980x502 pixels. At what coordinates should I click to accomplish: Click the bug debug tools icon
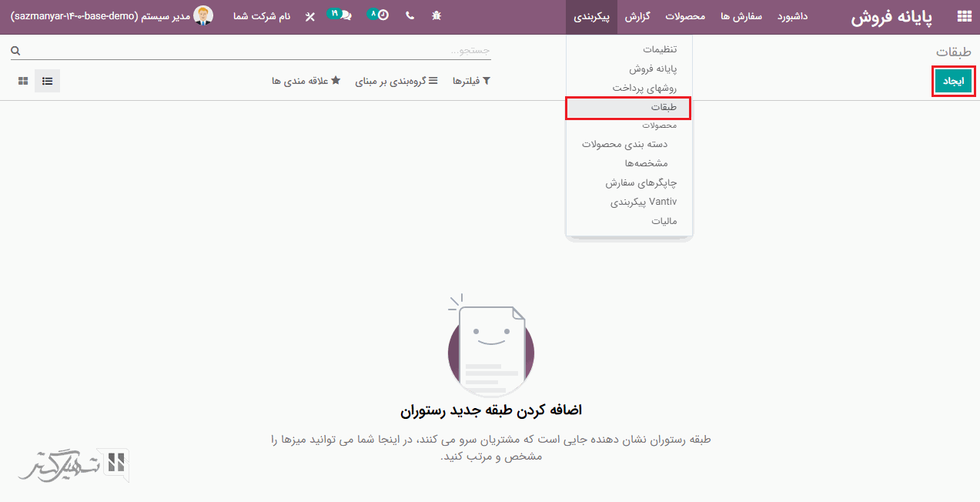click(436, 16)
